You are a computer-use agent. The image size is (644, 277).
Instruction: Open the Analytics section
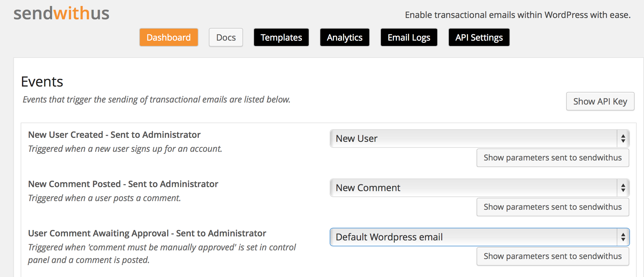(345, 37)
